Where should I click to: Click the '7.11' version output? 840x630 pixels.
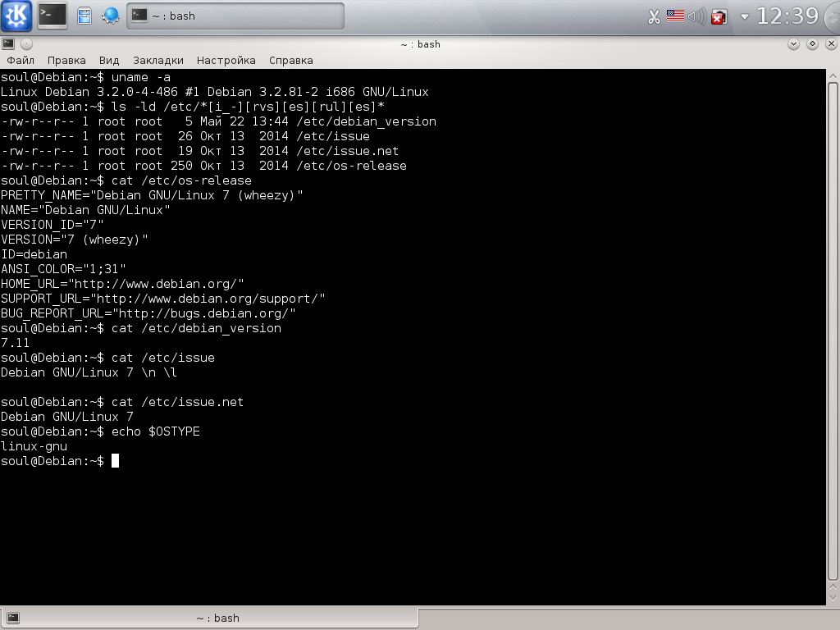[x=15, y=343]
